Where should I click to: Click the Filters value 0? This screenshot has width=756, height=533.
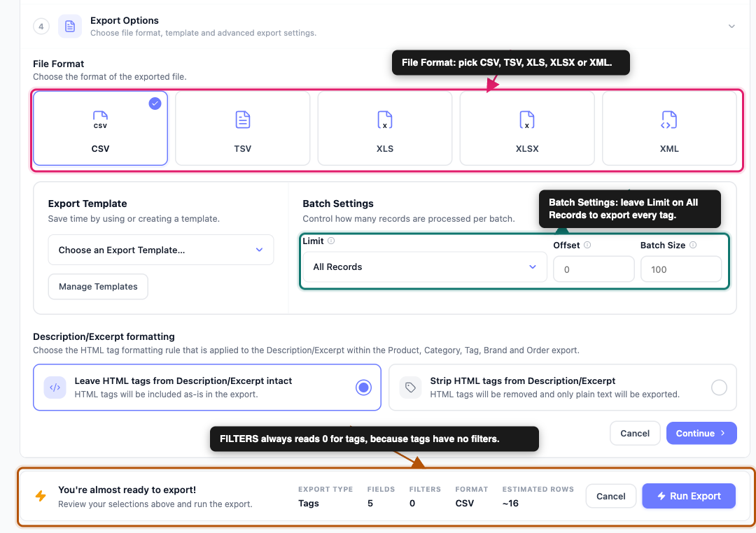pos(412,503)
